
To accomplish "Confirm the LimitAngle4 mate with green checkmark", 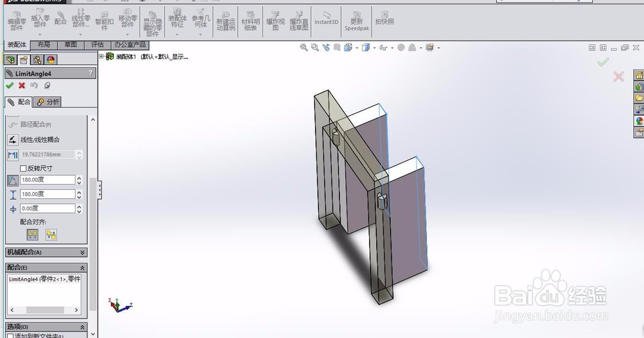I will pos(10,86).
